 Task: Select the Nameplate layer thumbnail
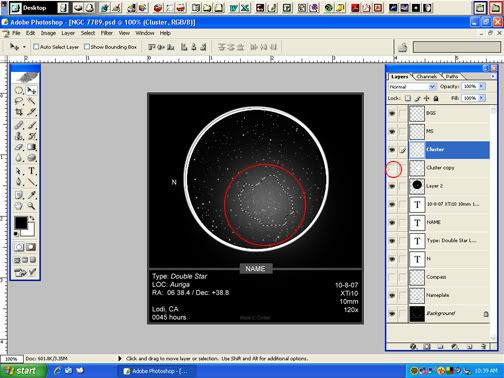coord(417,295)
